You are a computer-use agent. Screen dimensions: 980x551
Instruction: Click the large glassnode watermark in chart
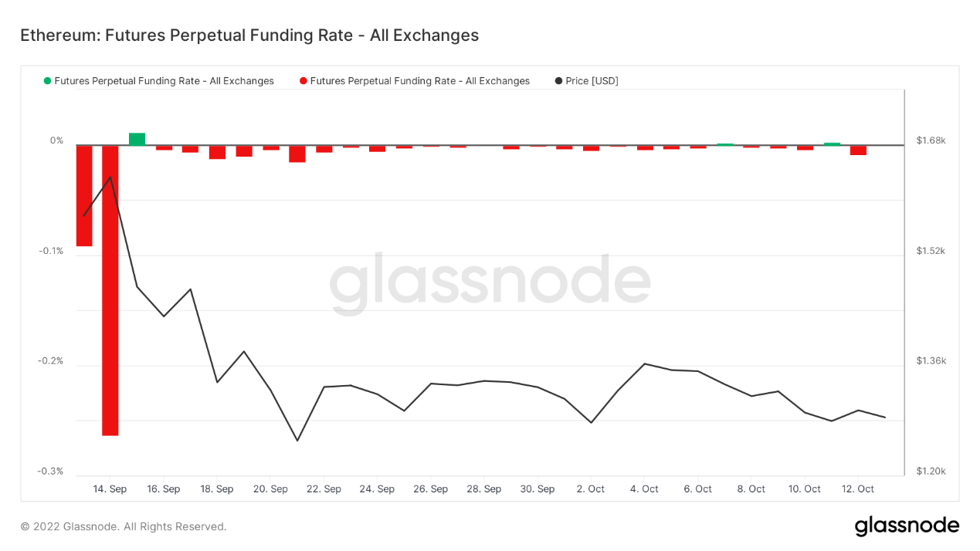[x=490, y=283]
